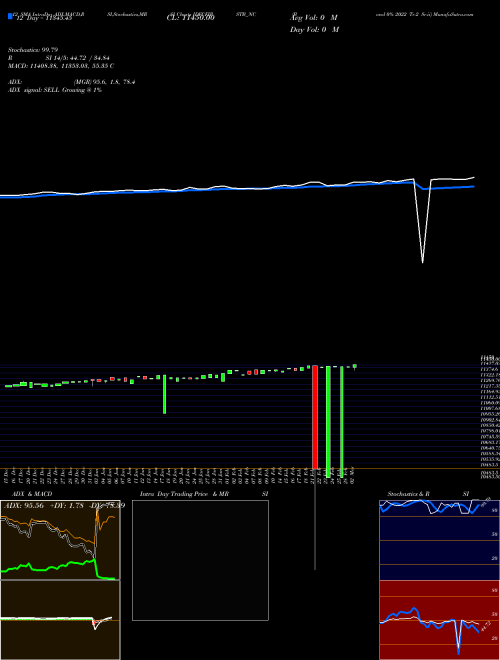Select the Stochastics: 99.79 value

(33, 50)
